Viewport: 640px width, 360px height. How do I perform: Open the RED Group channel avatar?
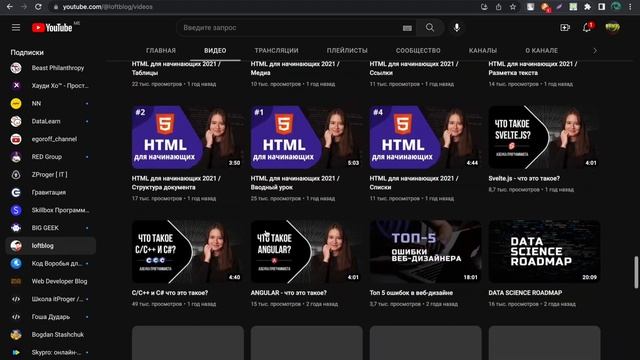click(x=16, y=157)
